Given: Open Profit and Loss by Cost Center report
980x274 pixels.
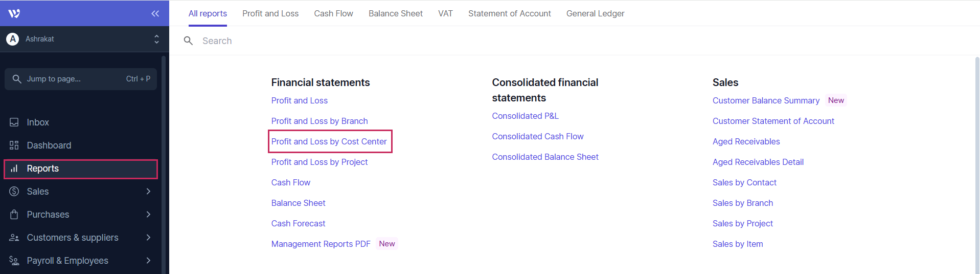Looking at the screenshot, I should (x=329, y=141).
